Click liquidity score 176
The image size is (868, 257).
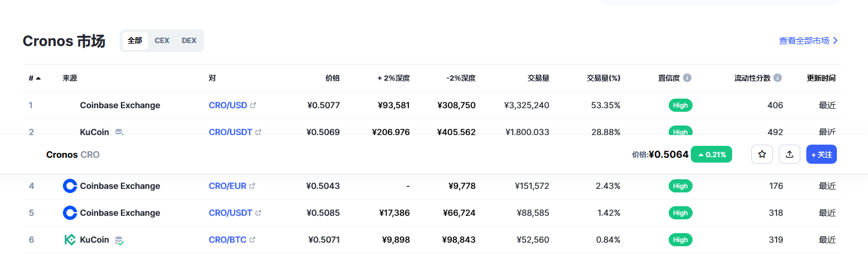(x=776, y=186)
